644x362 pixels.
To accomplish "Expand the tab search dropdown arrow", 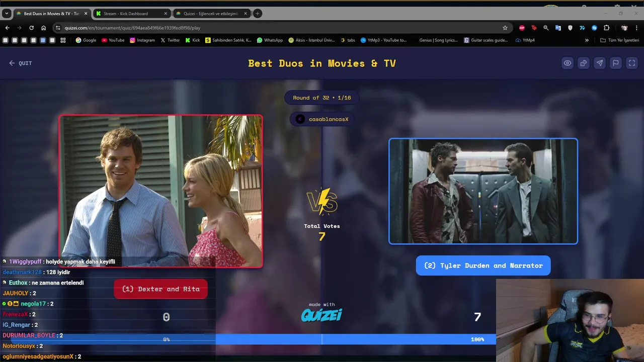I will (7, 14).
